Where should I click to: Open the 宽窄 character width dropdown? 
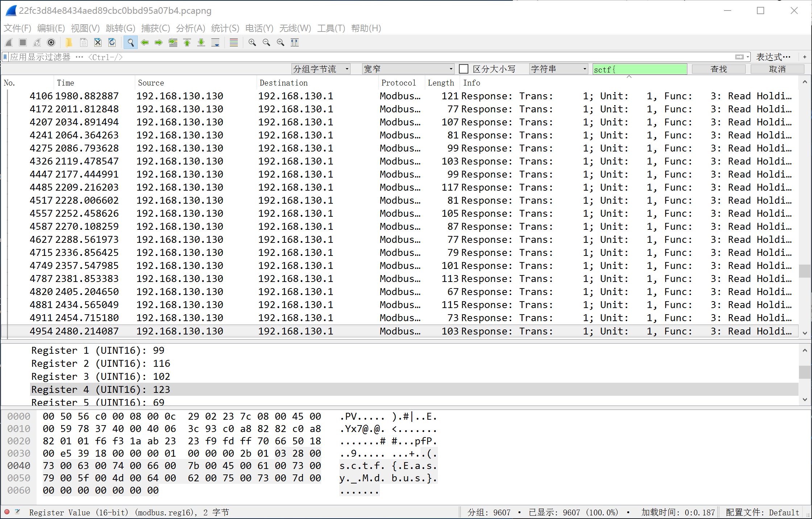(408, 69)
